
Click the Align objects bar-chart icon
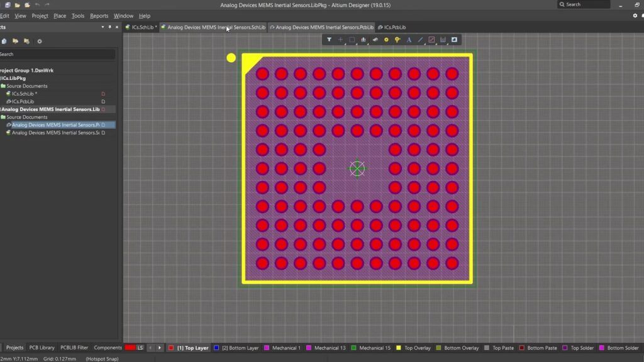click(364, 40)
